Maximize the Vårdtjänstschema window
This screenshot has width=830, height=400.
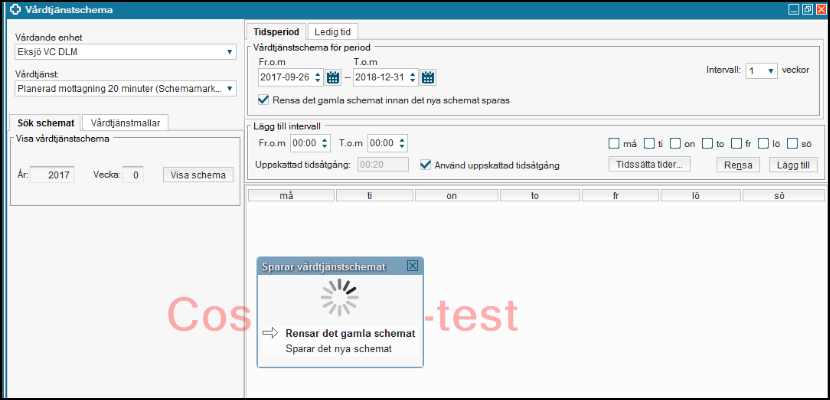tap(806, 9)
